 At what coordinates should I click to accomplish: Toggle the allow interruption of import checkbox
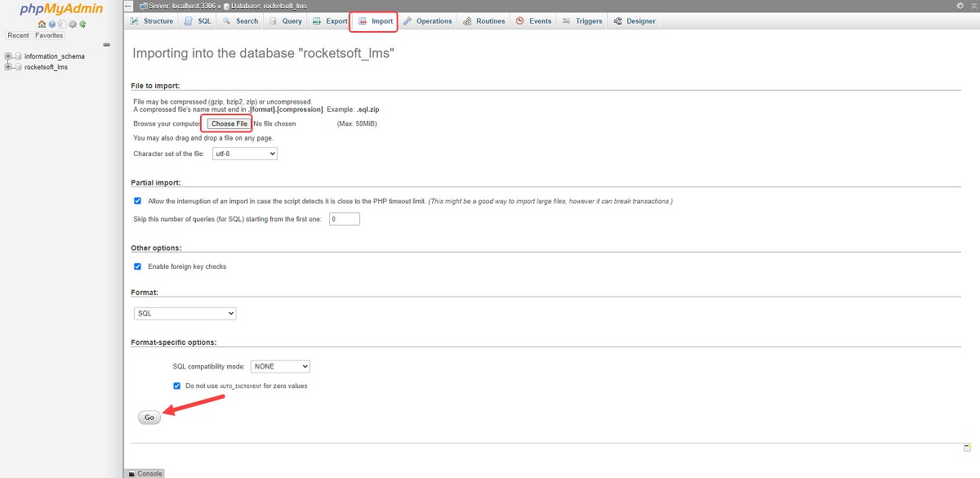137,201
